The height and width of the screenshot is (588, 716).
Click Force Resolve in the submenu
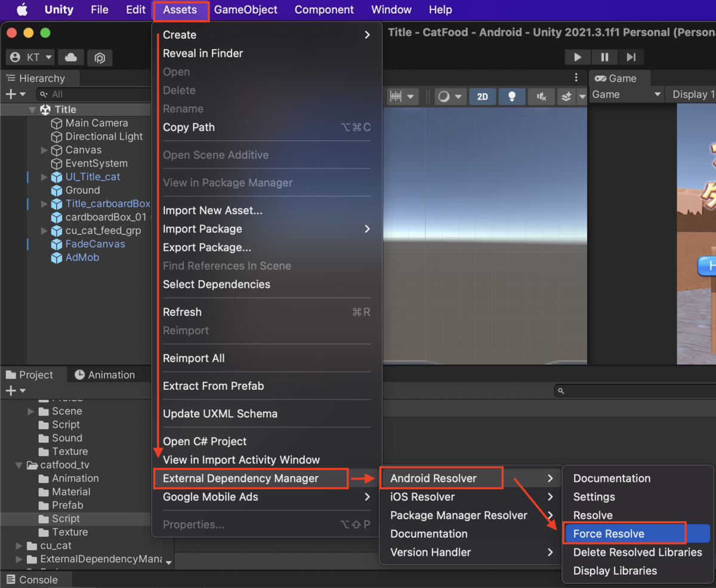[637, 534]
